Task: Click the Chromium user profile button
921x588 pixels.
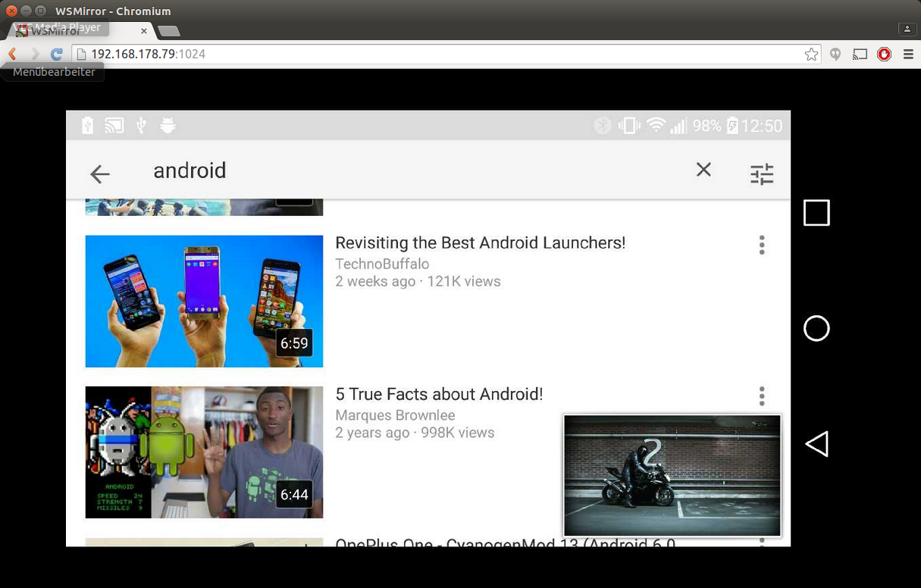Action: (907, 29)
